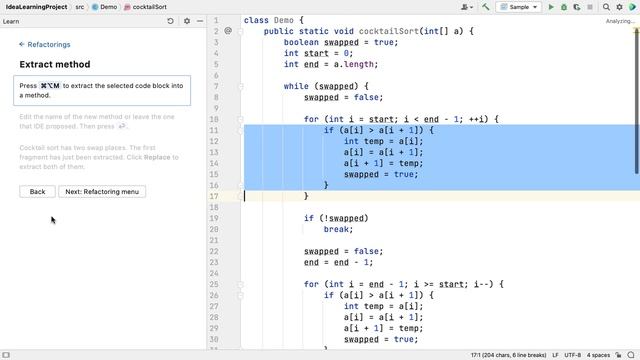The image size is (640, 360).
Task: Select Demo class breadcrumb
Action: tap(104, 7)
